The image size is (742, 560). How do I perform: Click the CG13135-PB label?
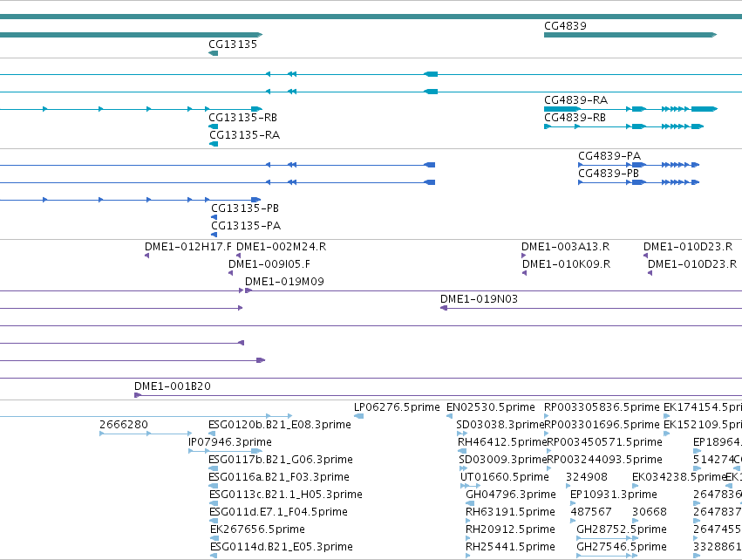(245, 208)
